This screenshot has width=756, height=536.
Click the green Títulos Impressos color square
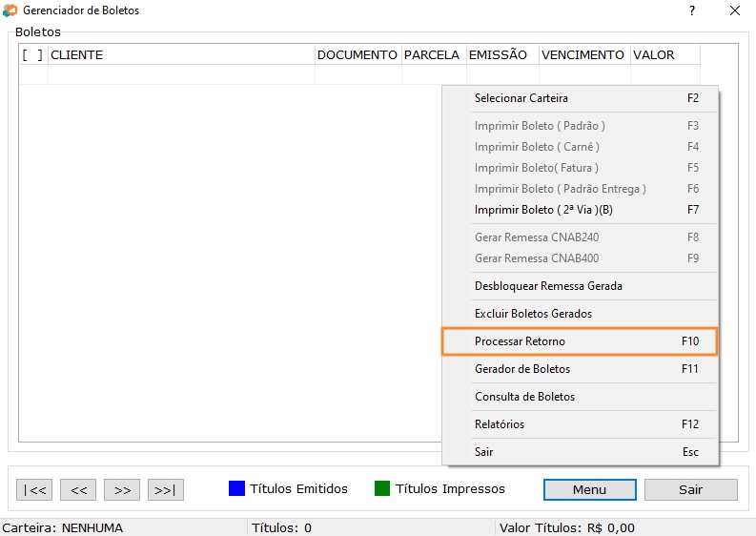pyautogui.click(x=382, y=489)
